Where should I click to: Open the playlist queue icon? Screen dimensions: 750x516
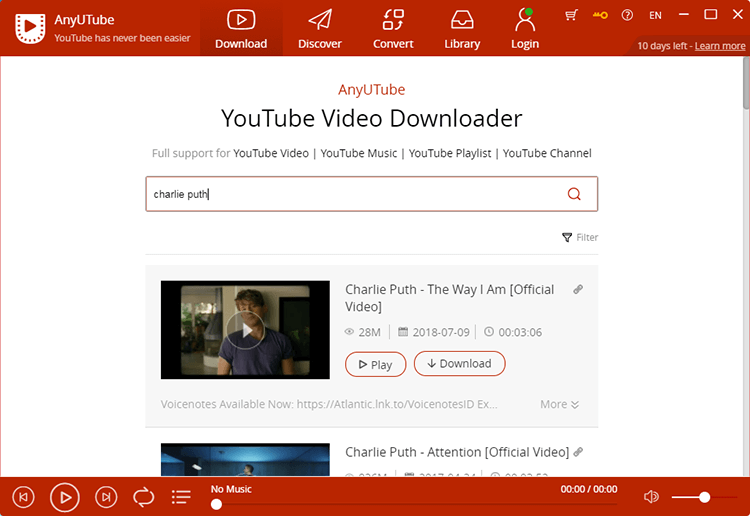coord(181,497)
